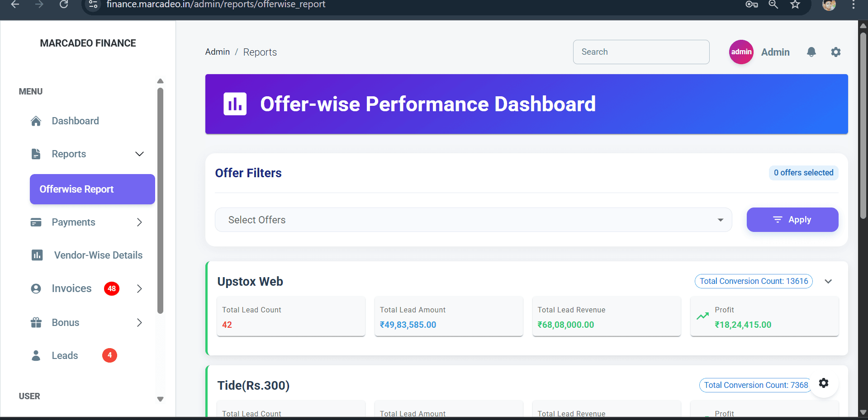Screen dimensions: 868x420
Task: Open the settings gear near Tide section
Action: pyautogui.click(x=823, y=383)
